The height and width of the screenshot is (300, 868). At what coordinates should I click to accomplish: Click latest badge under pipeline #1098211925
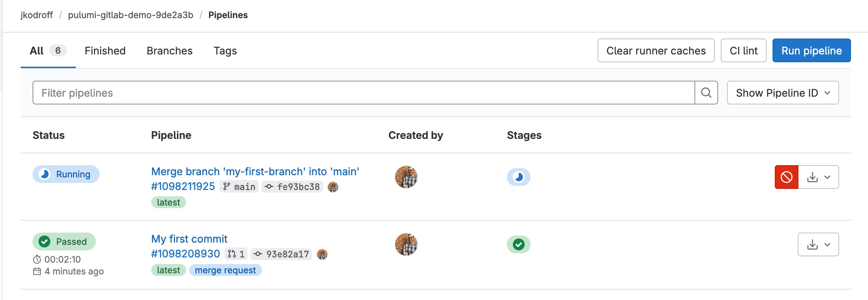(x=168, y=202)
